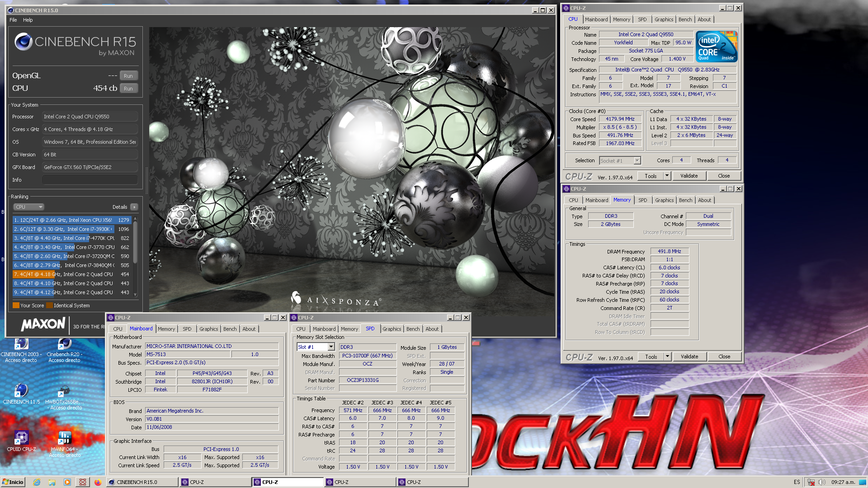
Task: Click the top-right CPU-Z window title icon
Action: tap(566, 8)
